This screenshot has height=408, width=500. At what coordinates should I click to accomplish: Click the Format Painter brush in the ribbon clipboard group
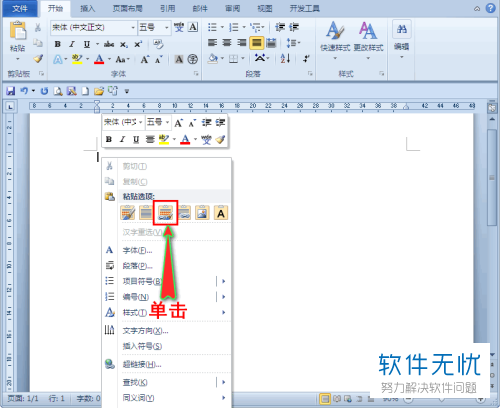pos(38,59)
